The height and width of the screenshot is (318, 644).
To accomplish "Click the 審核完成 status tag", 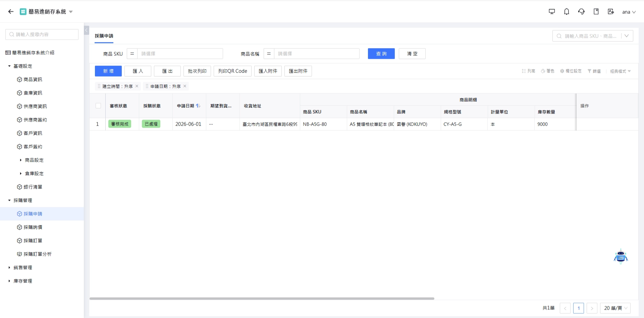I will tap(120, 124).
